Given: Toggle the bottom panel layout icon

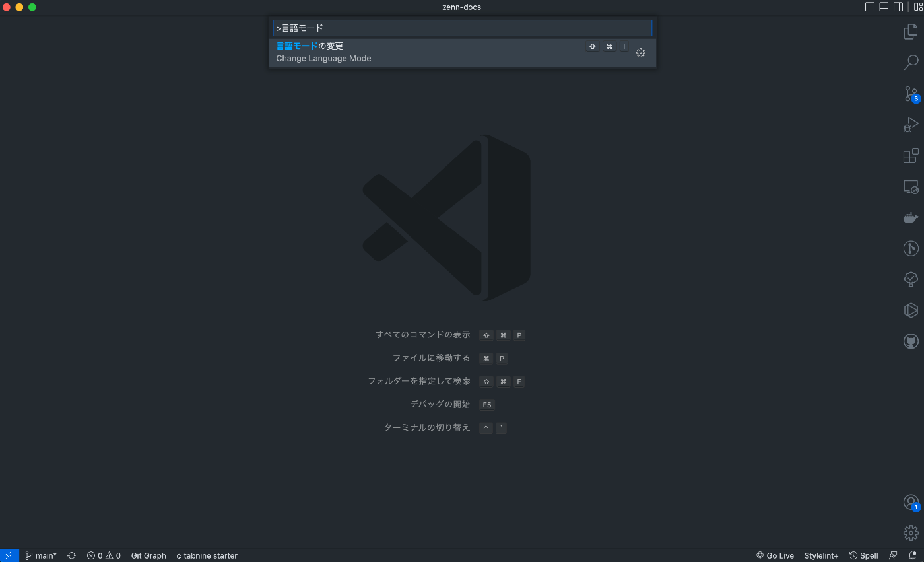Looking at the screenshot, I should (x=884, y=7).
